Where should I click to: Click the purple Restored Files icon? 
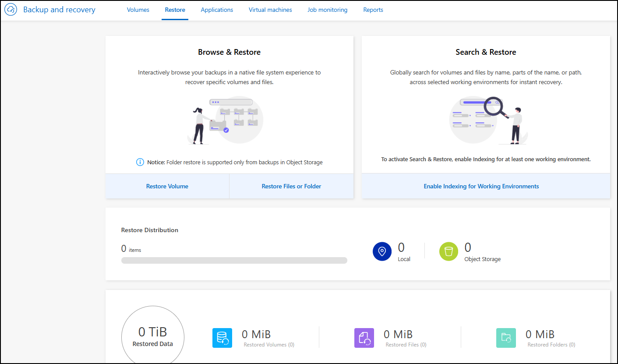(x=364, y=338)
